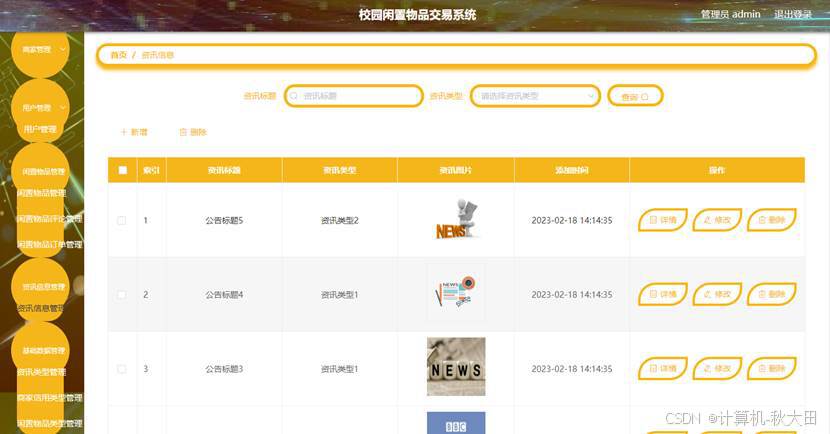The height and width of the screenshot is (434, 830).
Task: Open the 闲置物品评论管理 submenu item
Action: click(x=49, y=219)
